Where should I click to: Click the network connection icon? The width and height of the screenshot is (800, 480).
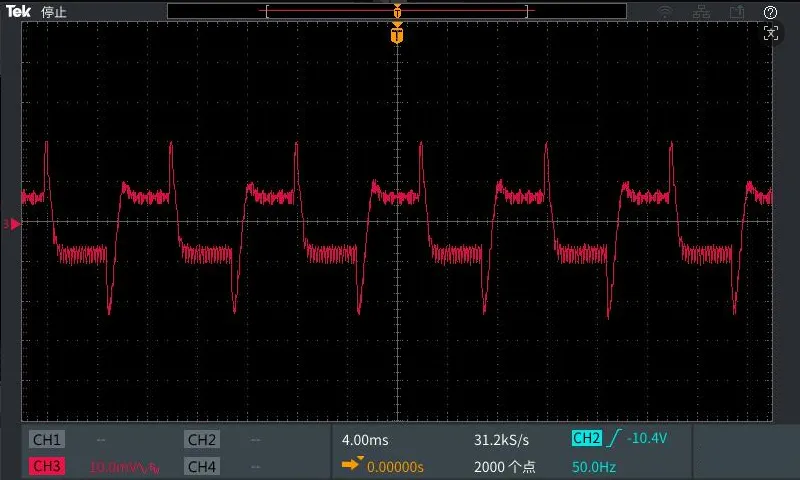[701, 12]
